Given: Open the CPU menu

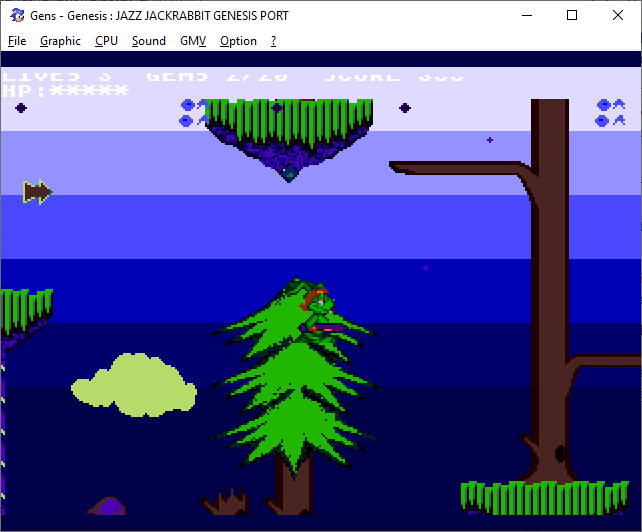Looking at the screenshot, I should [x=106, y=41].
